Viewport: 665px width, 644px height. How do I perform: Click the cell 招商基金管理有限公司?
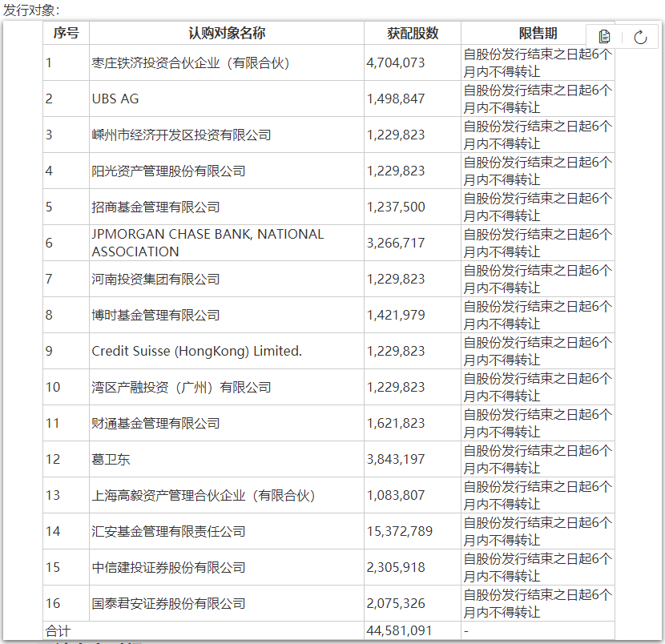[227, 207]
